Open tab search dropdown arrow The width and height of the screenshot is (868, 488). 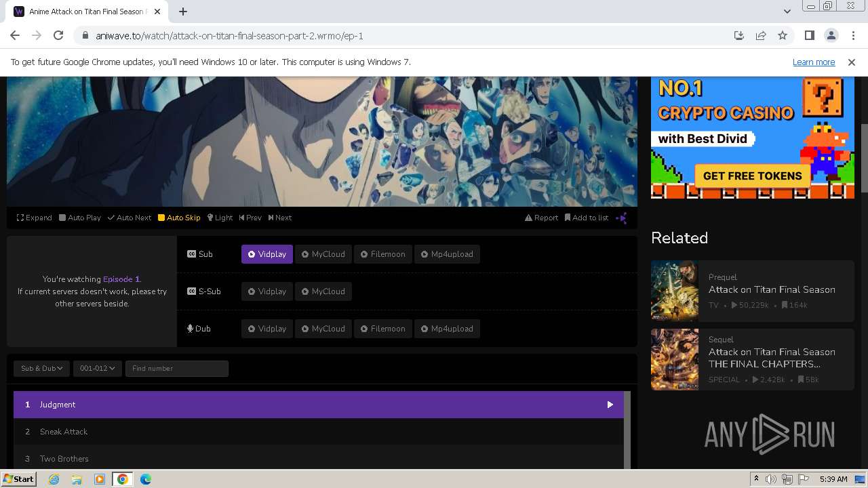click(x=787, y=12)
